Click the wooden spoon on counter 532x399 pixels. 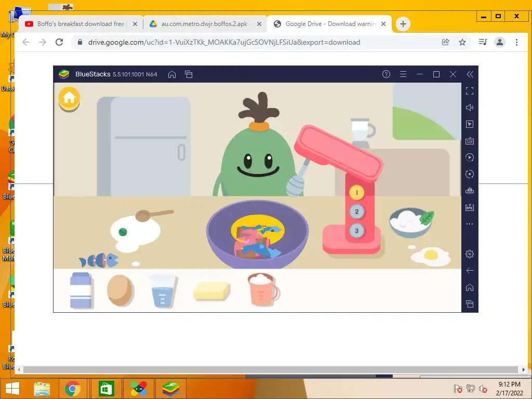[154, 215]
